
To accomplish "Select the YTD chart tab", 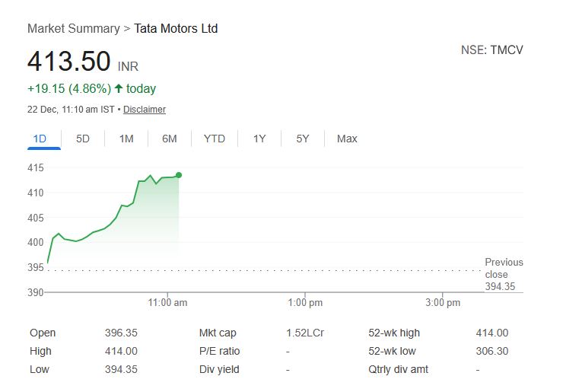I will pos(215,139).
